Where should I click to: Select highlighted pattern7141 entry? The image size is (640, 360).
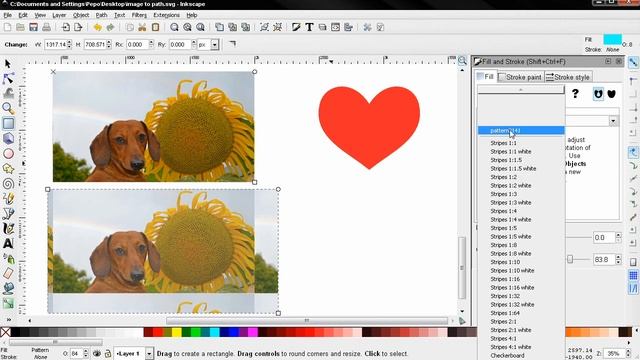521,130
